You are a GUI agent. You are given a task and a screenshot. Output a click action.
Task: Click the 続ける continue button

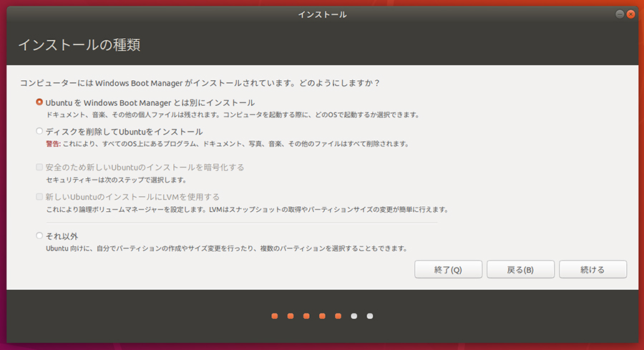592,270
